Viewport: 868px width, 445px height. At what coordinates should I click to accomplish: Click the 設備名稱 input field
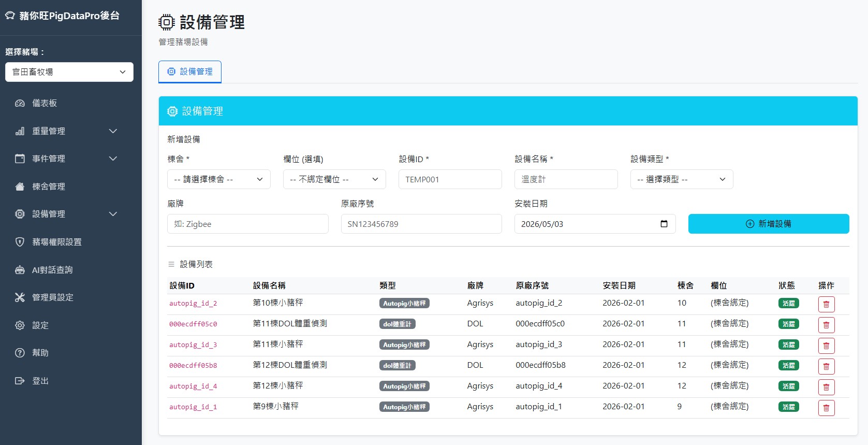(x=566, y=179)
